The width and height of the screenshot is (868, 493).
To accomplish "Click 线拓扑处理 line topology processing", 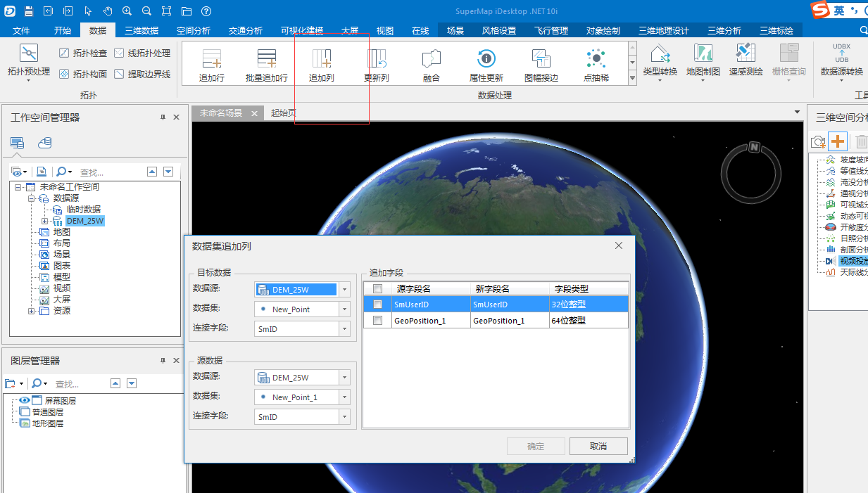I will tap(142, 53).
